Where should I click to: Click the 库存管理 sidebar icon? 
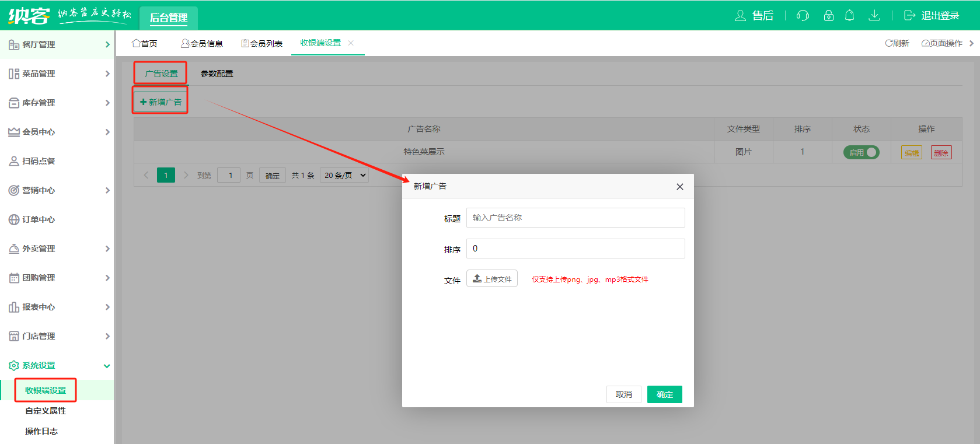coord(14,103)
